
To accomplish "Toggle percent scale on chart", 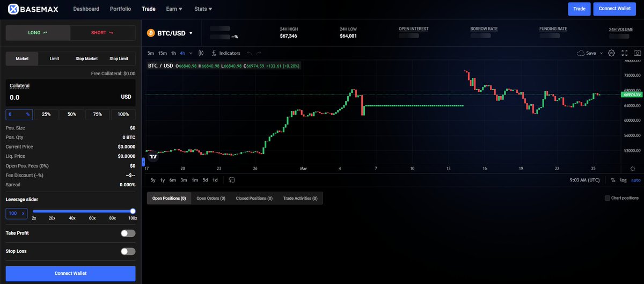I will coord(613,180).
